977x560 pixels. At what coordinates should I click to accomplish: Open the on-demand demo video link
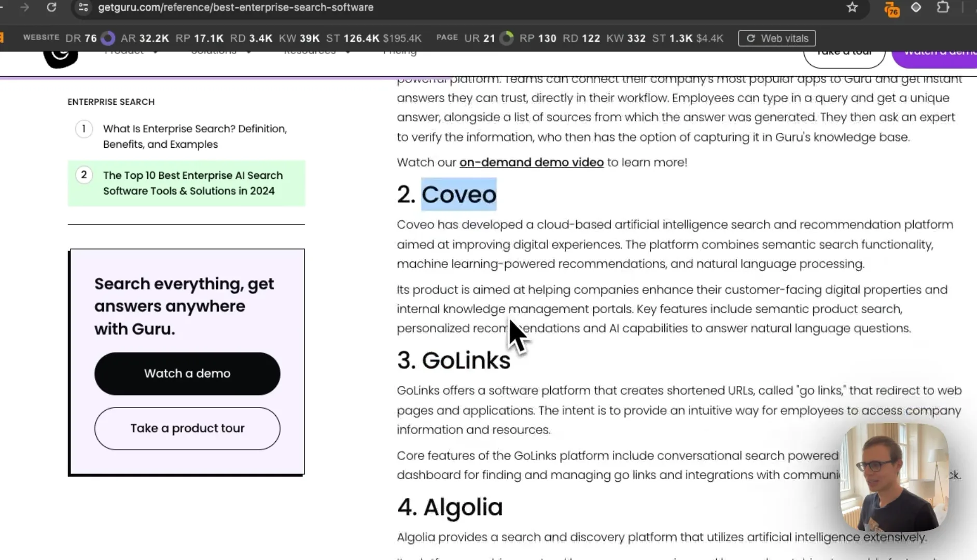point(532,162)
